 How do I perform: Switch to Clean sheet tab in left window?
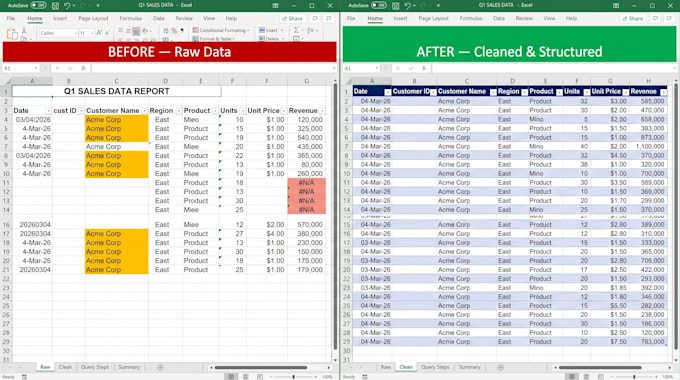(65, 367)
